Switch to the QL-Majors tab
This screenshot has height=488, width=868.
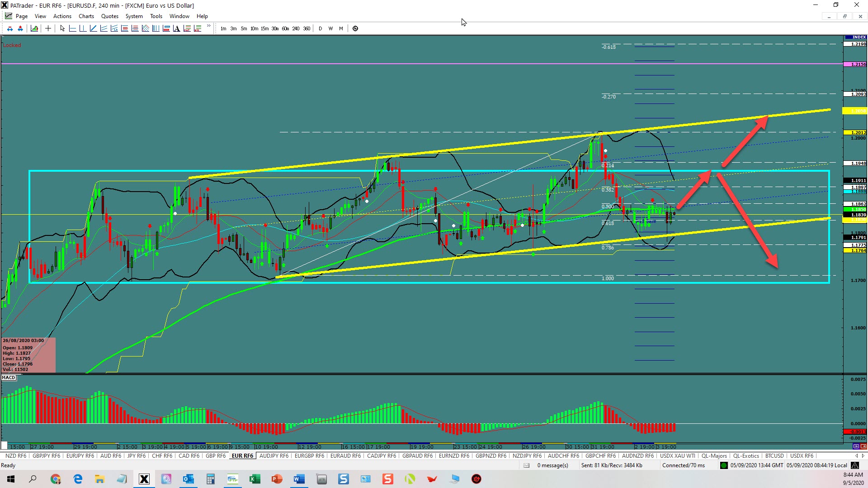coord(714,456)
